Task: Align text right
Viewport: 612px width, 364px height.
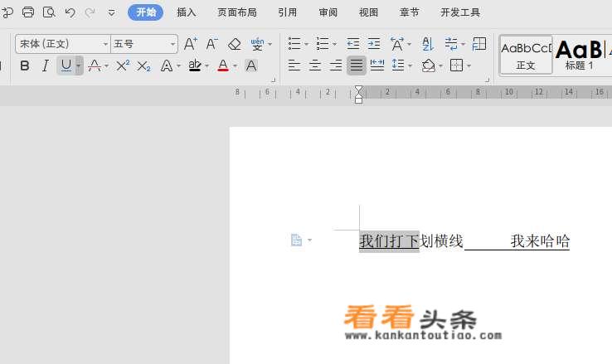Action: (336, 66)
